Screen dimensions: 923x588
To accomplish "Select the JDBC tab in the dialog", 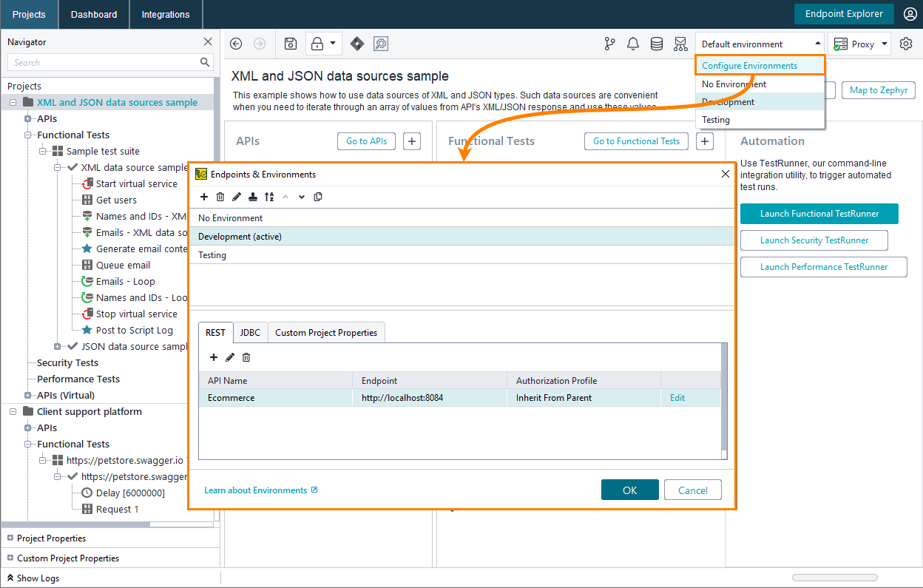I will (250, 333).
